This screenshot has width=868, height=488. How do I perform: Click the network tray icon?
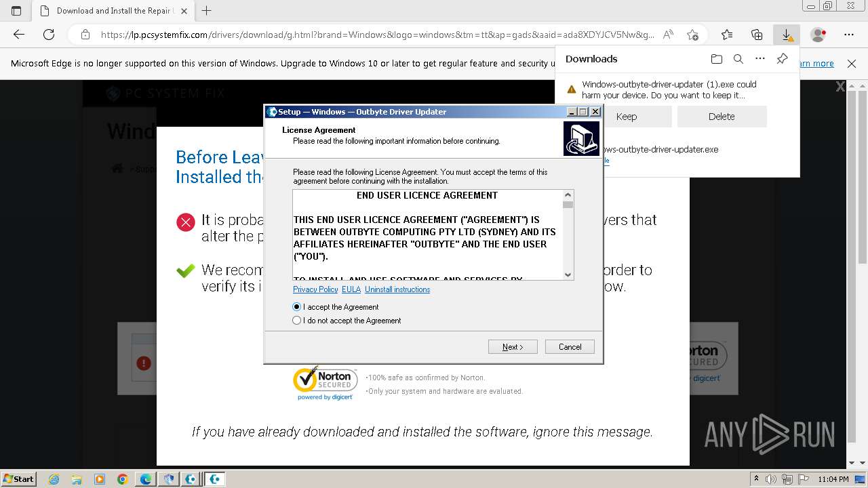click(x=788, y=479)
